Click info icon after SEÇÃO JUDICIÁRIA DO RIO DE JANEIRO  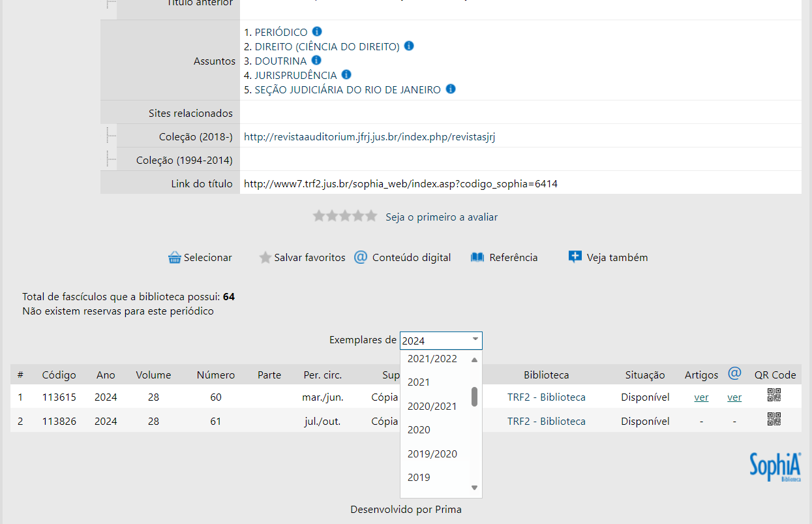(451, 89)
